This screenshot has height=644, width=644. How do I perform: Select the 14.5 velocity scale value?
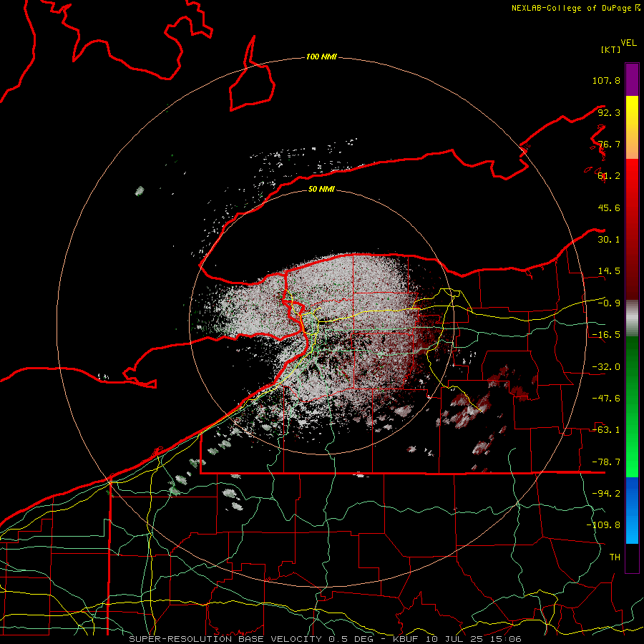point(609,271)
